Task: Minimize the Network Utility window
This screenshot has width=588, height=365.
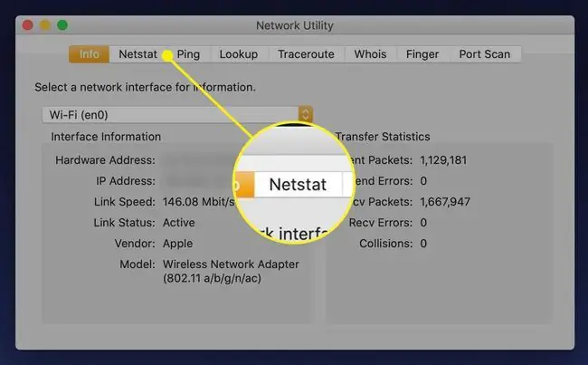Action: coord(45,25)
